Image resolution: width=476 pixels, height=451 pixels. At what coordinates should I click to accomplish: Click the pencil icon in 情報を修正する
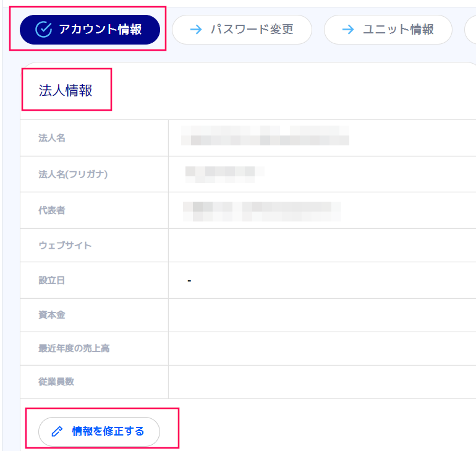57,432
